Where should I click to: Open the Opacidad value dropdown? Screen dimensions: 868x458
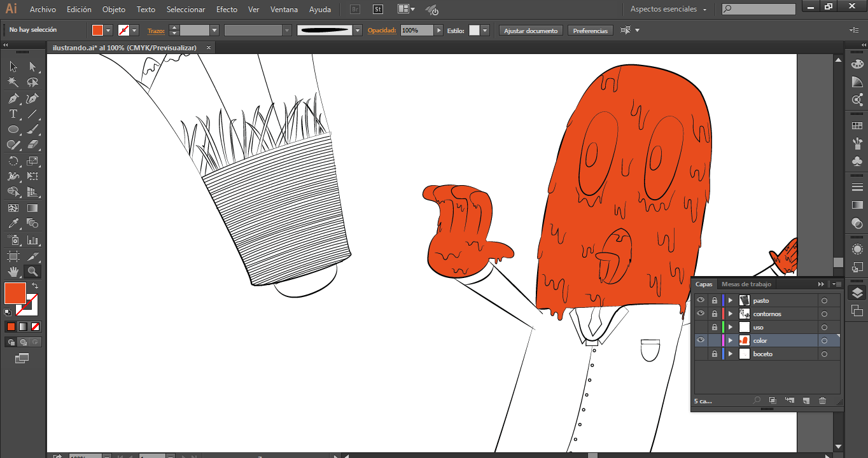[x=438, y=31]
